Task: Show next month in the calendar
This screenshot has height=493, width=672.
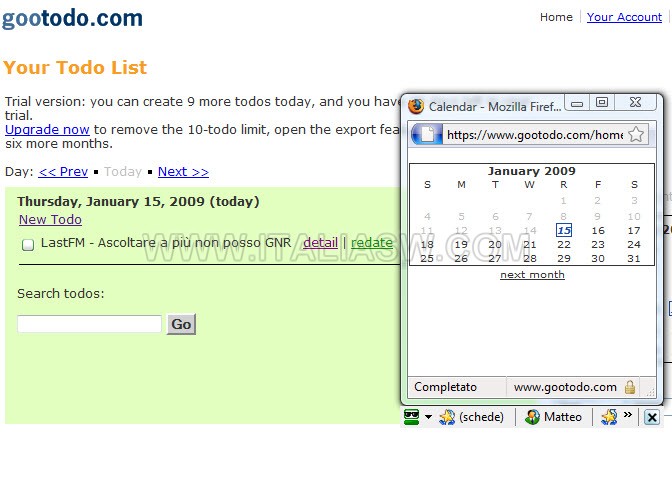Action: (532, 275)
